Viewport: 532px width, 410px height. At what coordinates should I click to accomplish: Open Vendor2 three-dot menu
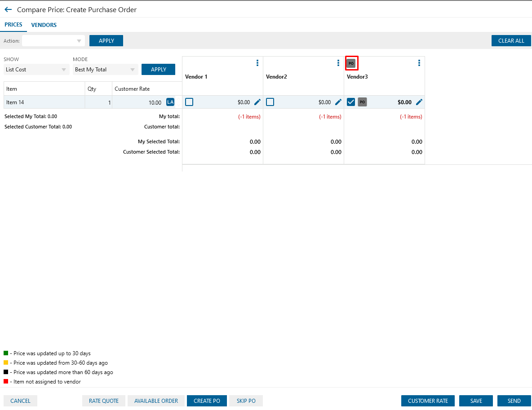[338, 63]
